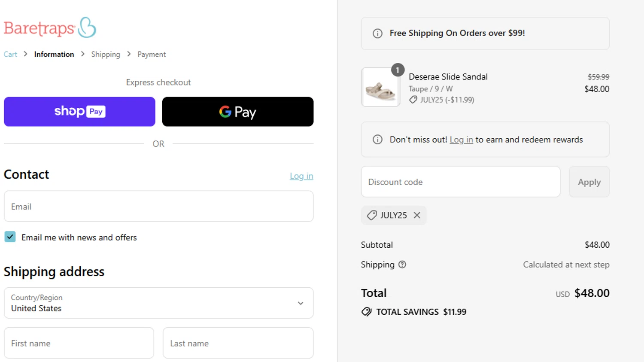The image size is (644, 362).
Task: Focus the Last name field
Action: coord(238,343)
